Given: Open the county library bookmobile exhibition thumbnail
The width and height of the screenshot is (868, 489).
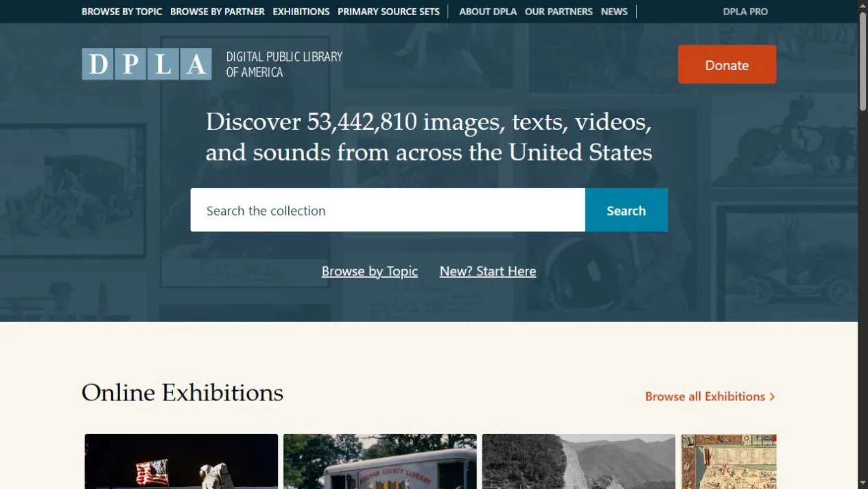Looking at the screenshot, I should [x=380, y=462].
